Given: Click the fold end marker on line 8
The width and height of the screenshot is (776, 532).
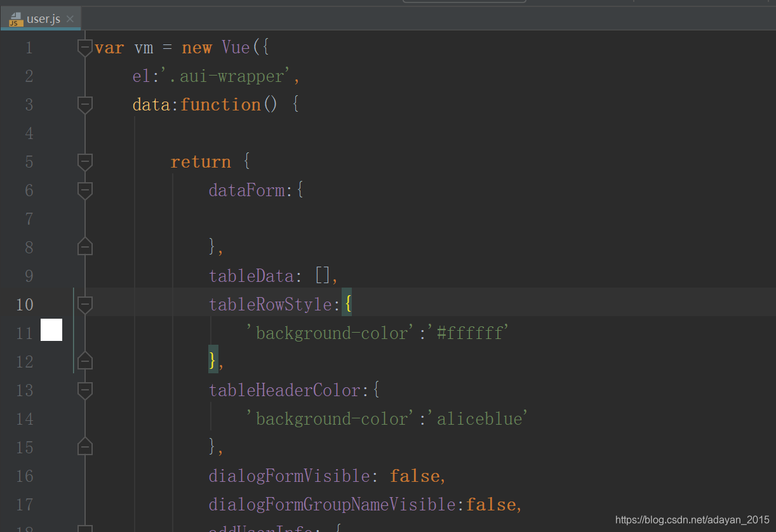Looking at the screenshot, I should 85,247.
